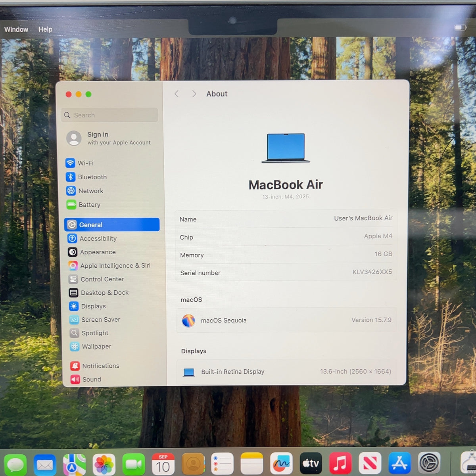Sign in with your Apple Account
476x476 pixels.
click(x=109, y=138)
